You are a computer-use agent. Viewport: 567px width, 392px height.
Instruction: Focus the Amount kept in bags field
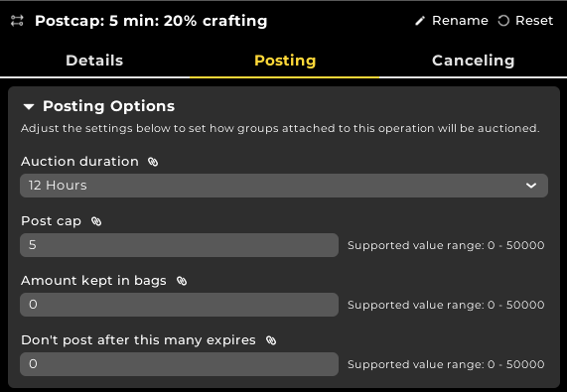179,305
